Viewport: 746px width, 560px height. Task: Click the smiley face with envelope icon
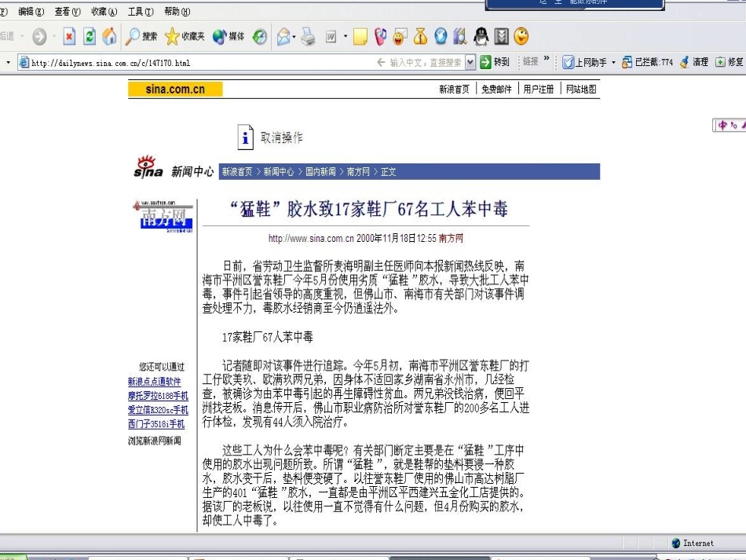[400, 37]
